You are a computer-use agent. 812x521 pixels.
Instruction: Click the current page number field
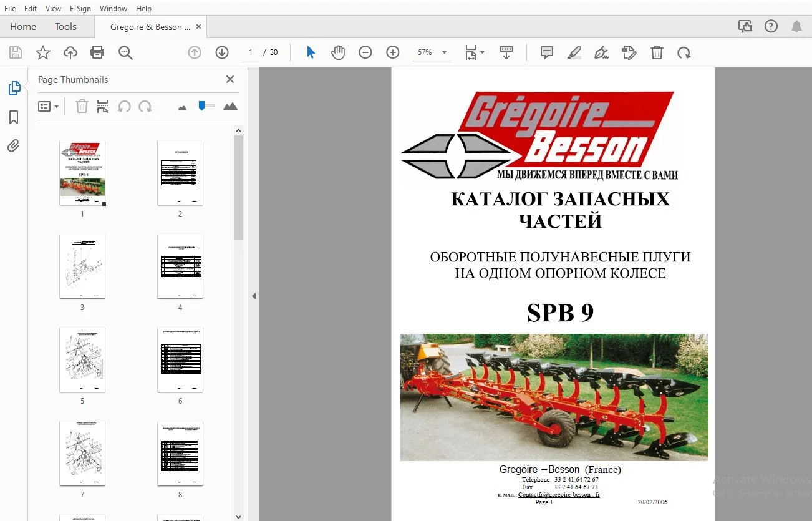pyautogui.click(x=251, y=52)
